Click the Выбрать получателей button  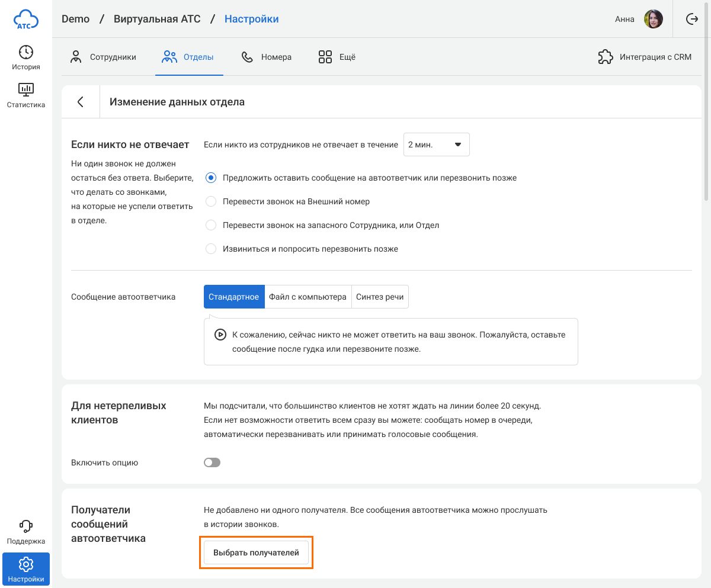pos(256,552)
